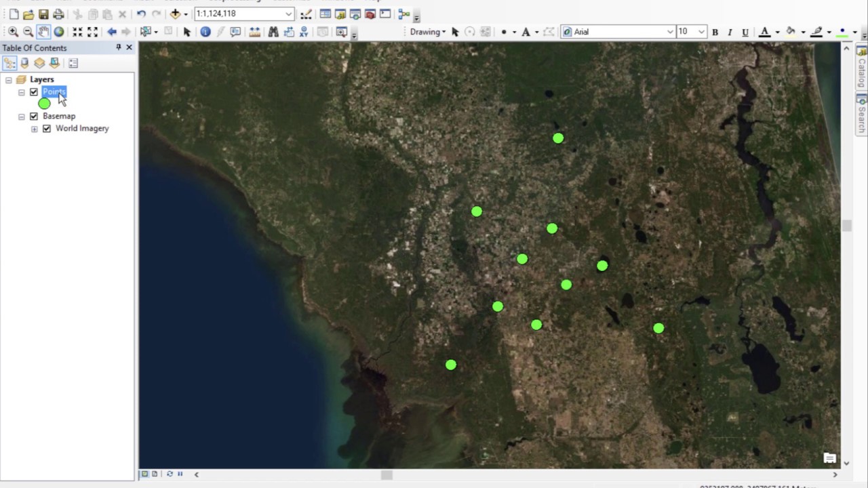868x488 pixels.
Task: Switch TOC to List By Drawing Order
Action: point(9,63)
